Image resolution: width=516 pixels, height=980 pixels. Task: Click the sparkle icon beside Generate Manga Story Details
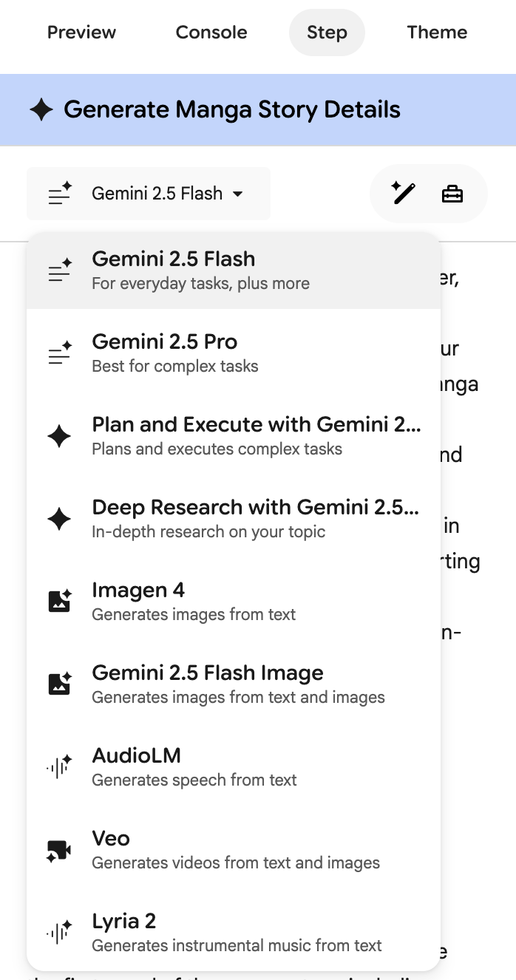click(x=41, y=110)
